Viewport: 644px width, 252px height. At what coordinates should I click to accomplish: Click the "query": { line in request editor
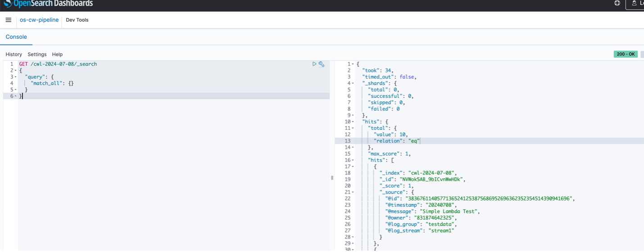click(40, 77)
